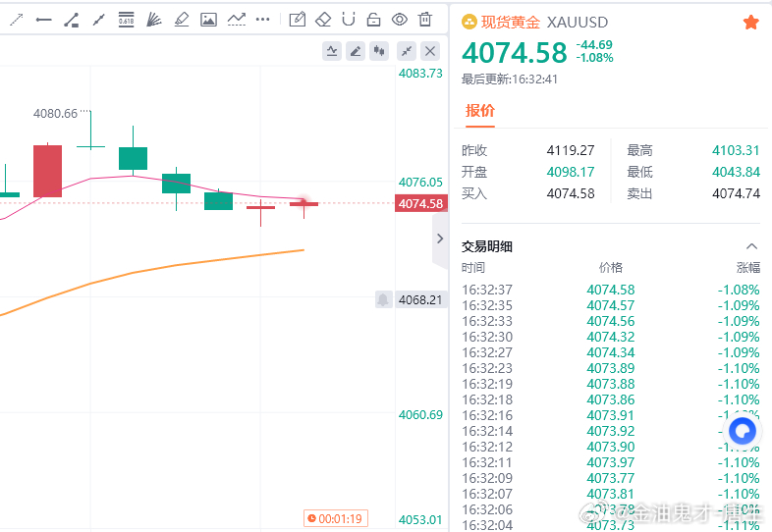Select the horizontal ray line tool
772x532 pixels.
tap(44, 20)
